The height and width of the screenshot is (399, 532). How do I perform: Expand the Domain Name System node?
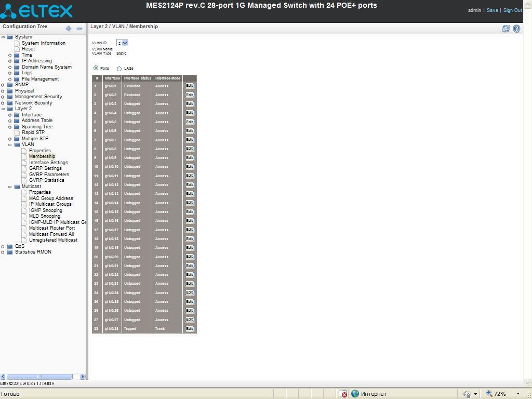pyautogui.click(x=10, y=67)
